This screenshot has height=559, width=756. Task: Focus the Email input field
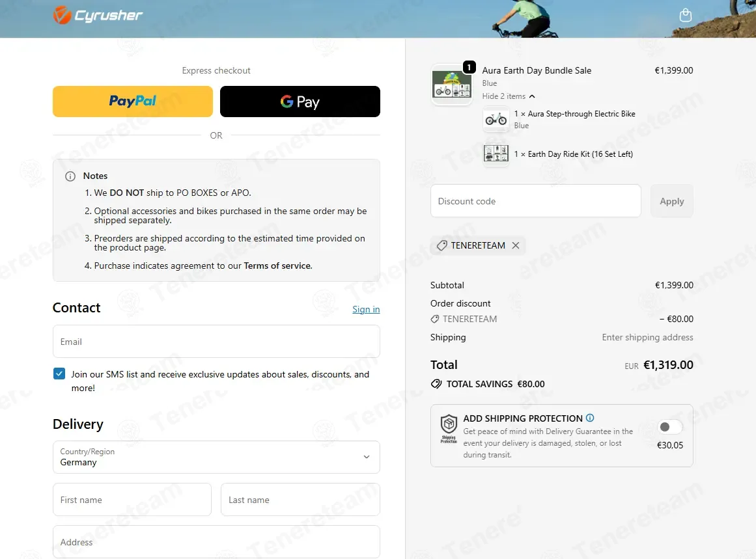coord(216,341)
